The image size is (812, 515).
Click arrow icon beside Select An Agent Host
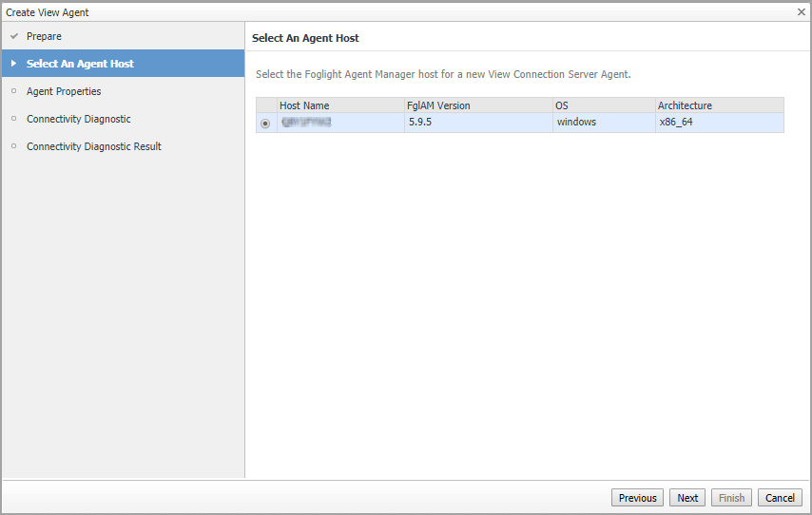click(x=13, y=64)
